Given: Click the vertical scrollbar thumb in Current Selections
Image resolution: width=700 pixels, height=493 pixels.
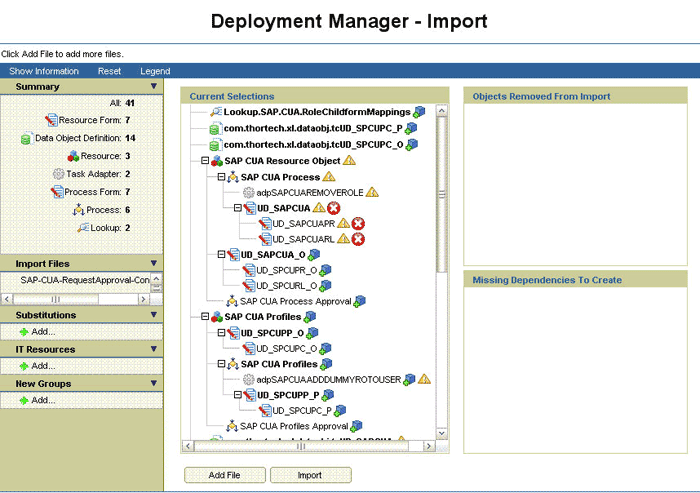Looking at the screenshot, I should (442, 194).
